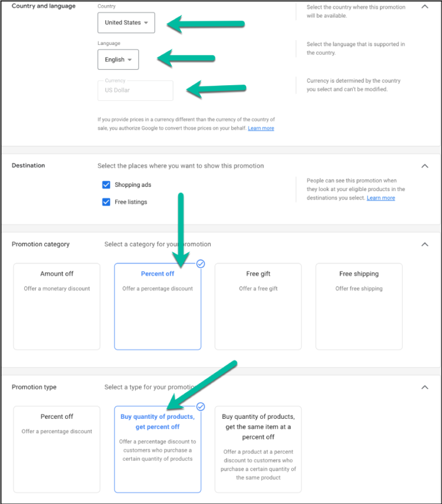
Task: Choose buy quantity get same item promotion type
Action: click(258, 449)
